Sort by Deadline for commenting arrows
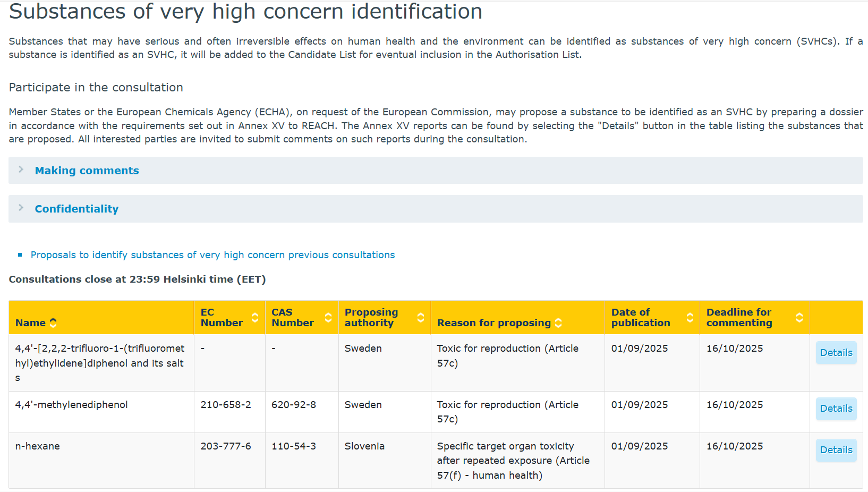 (799, 317)
